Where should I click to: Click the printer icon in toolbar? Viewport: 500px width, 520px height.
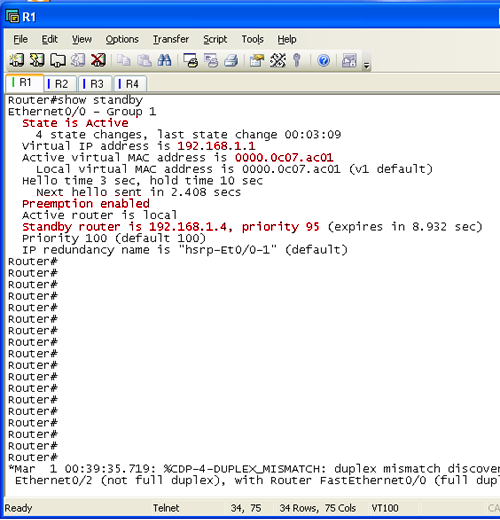(231, 61)
